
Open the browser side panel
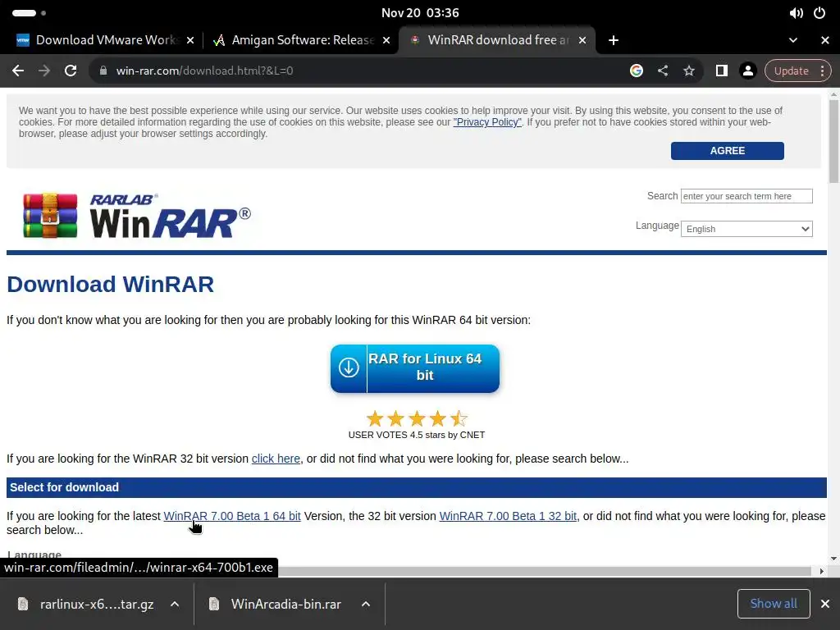(722, 71)
